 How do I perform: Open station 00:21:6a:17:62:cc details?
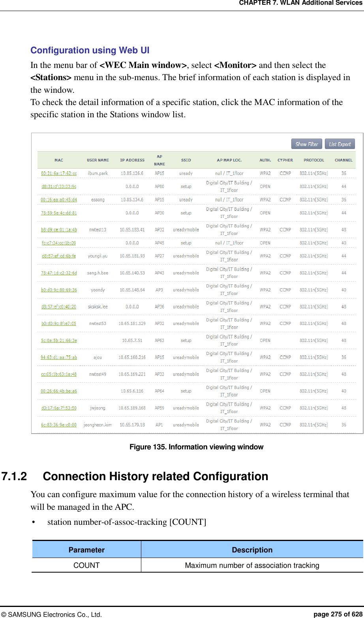[59, 173]
